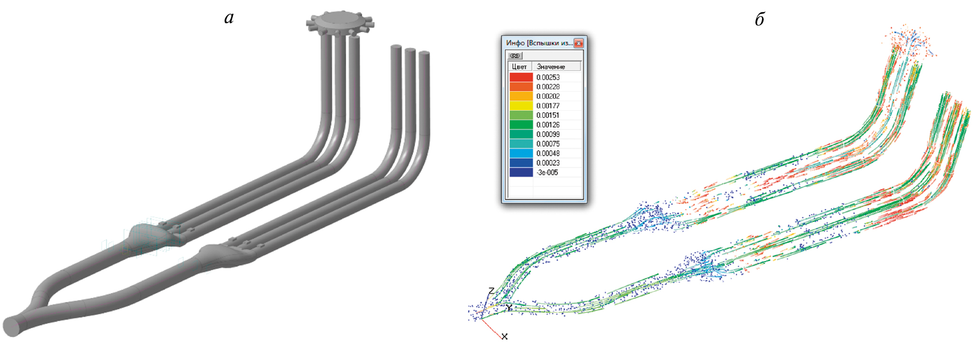Select the value 0.00099
Screen dimensions: 980x357
(548, 134)
